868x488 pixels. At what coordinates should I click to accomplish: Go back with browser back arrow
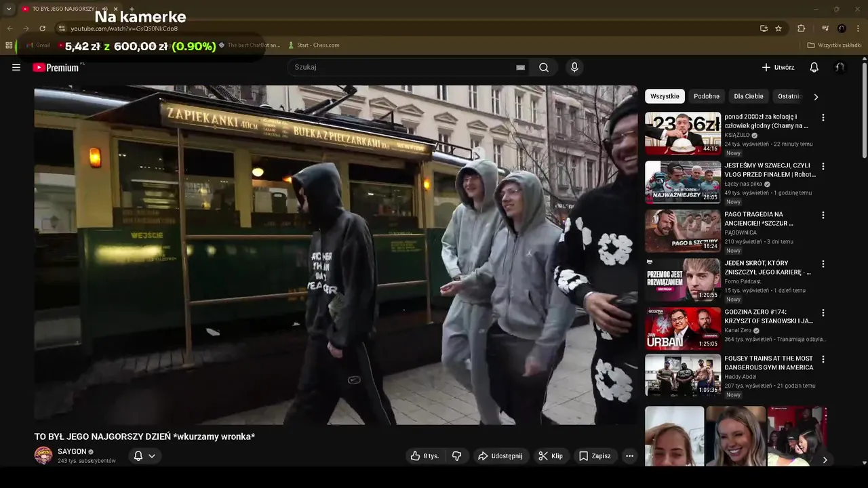click(x=9, y=28)
